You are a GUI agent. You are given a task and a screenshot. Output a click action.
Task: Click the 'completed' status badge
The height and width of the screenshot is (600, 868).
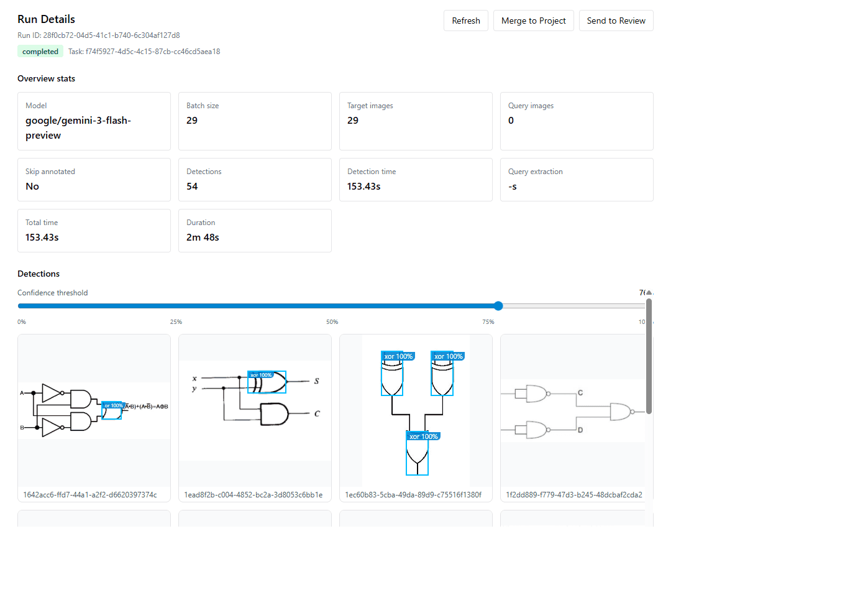(40, 51)
